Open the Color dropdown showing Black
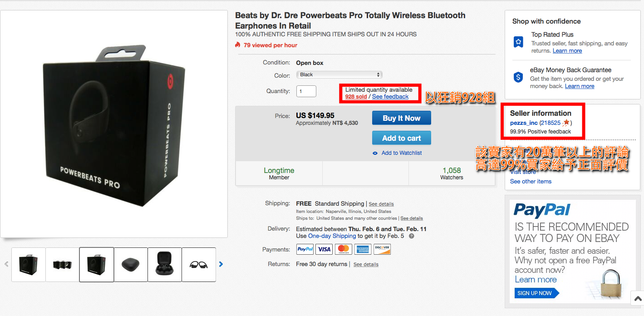Viewport: 644px width, 316px height. point(339,74)
